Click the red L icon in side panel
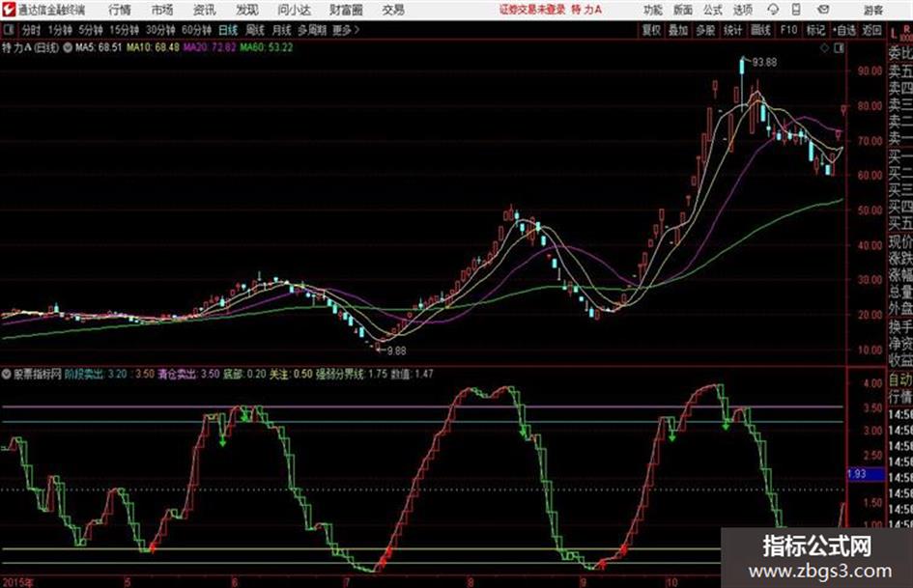Viewport: 913px width, 588px height. 893,33
